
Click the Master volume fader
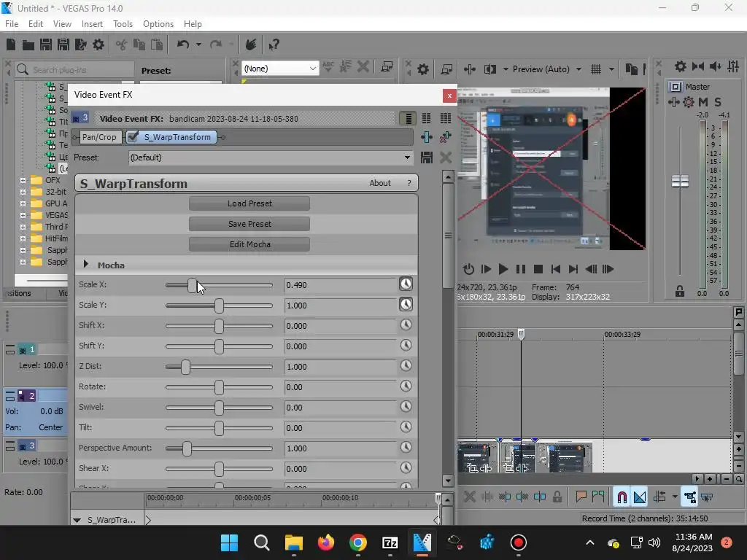coord(680,181)
